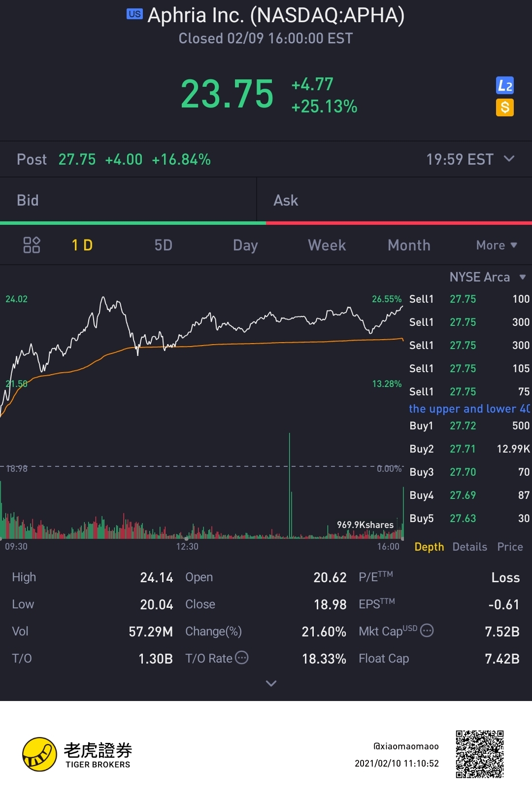Tap the T/O Rate info icon

click(242, 658)
